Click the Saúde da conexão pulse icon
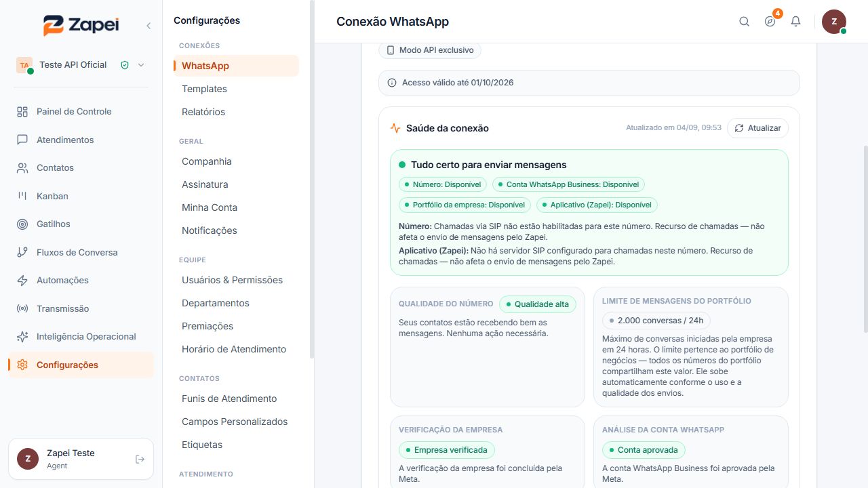The width and height of the screenshot is (868, 488). pyautogui.click(x=395, y=128)
